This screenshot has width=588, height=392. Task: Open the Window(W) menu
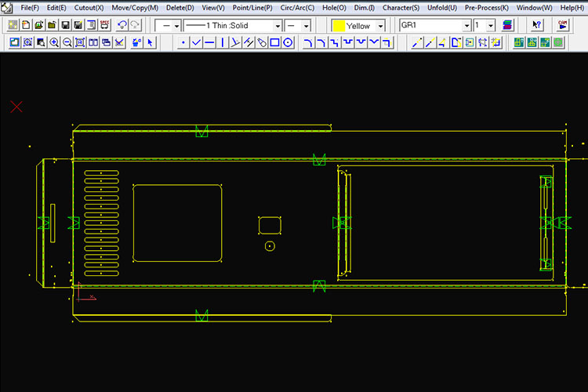click(534, 8)
